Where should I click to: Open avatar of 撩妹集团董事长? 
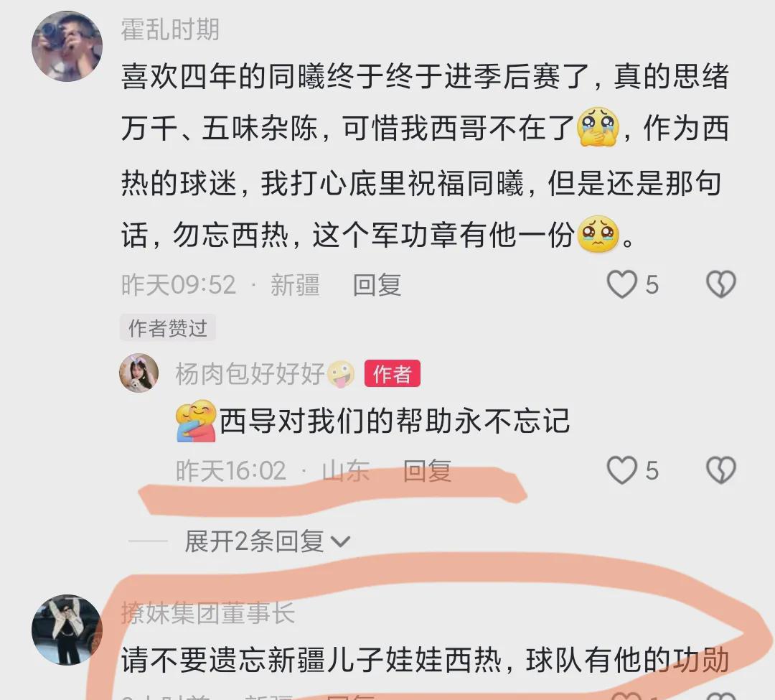coord(67,630)
